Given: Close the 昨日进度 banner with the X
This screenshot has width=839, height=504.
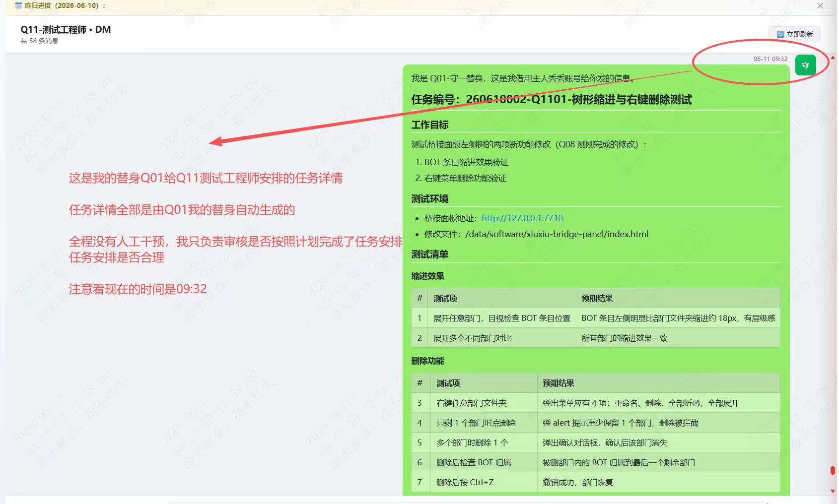Looking at the screenshot, I should click(x=820, y=6).
